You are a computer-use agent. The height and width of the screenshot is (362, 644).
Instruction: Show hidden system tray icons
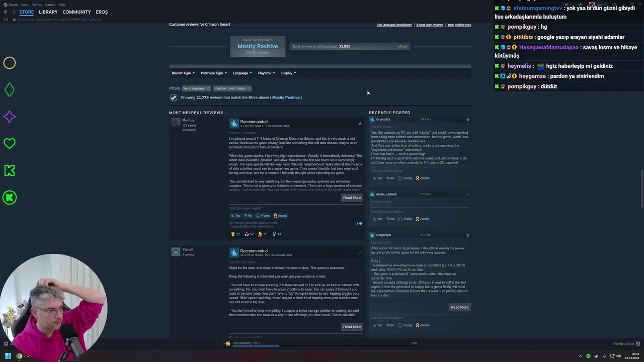point(580,356)
